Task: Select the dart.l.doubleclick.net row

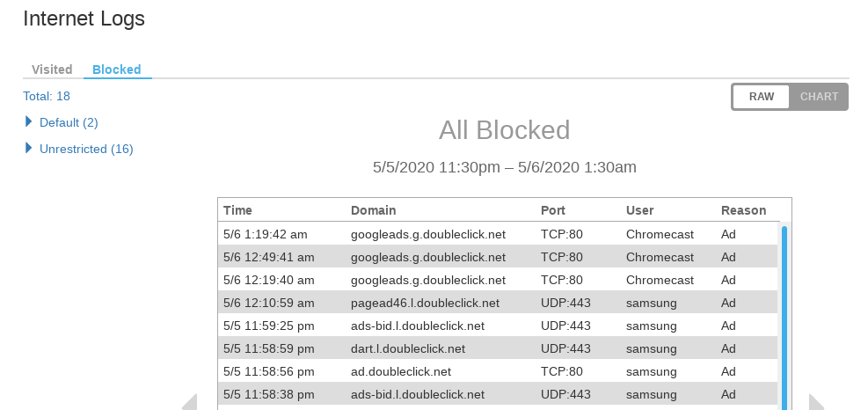Action: coord(498,348)
